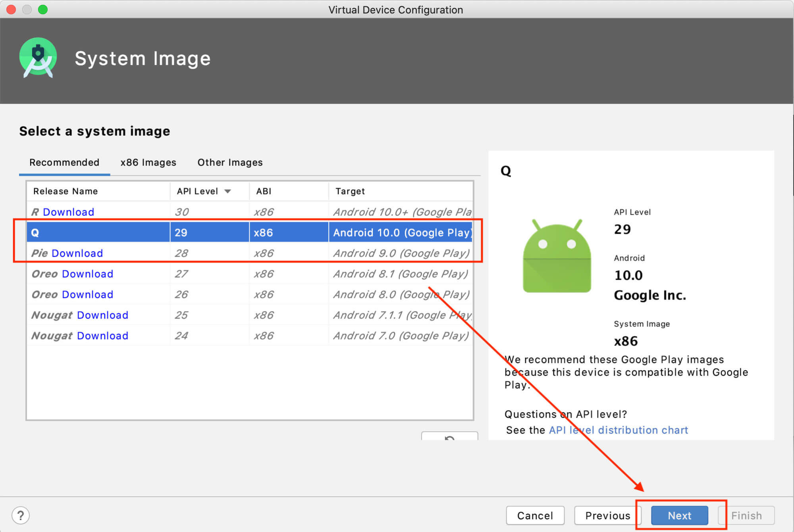
Task: Switch to the Other Images tab
Action: pyautogui.click(x=229, y=162)
